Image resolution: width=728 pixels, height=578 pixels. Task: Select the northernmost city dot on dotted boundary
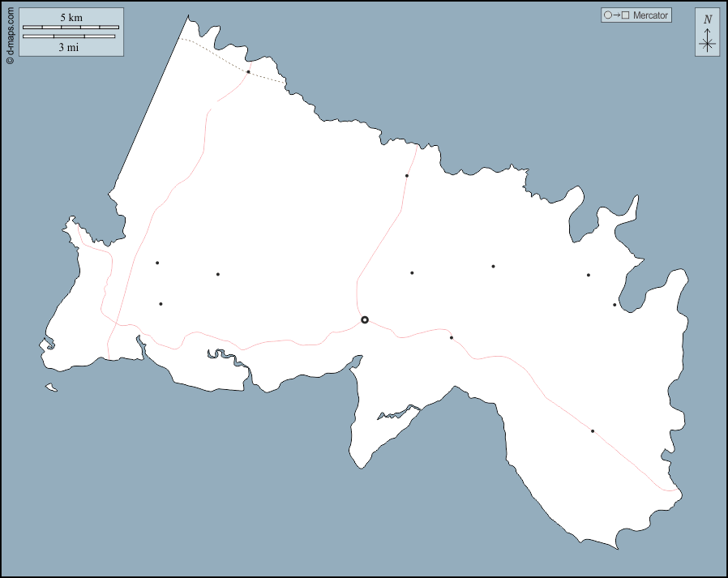click(x=248, y=72)
